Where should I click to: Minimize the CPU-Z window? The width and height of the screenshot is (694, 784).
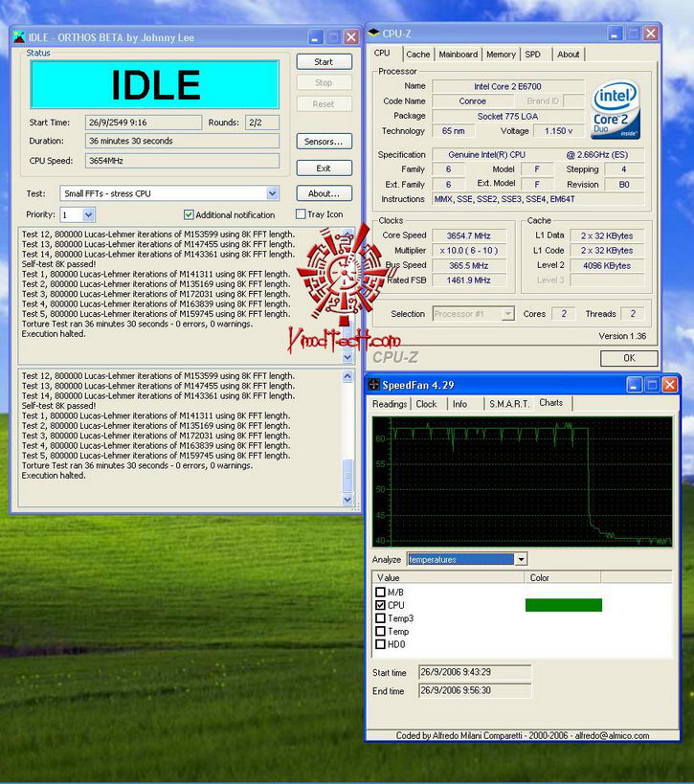(x=615, y=34)
